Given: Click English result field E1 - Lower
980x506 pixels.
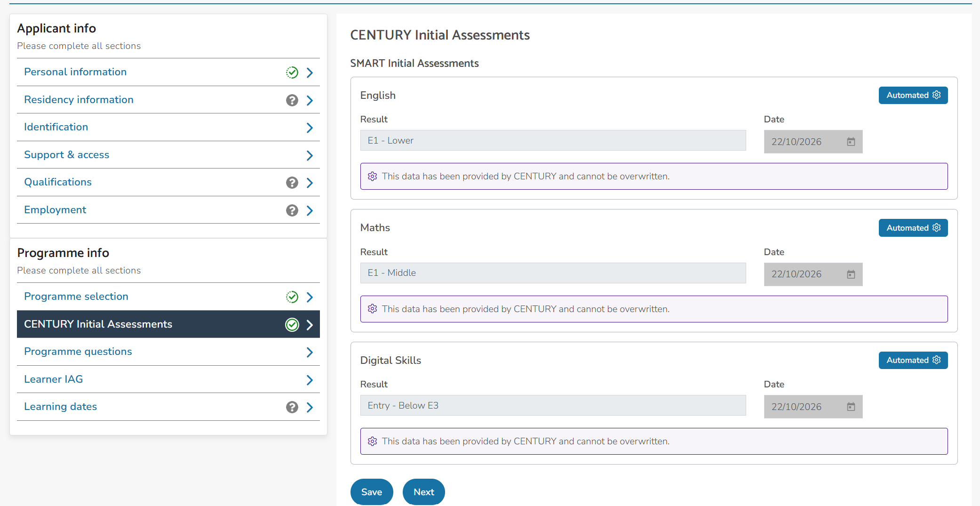Looking at the screenshot, I should [553, 140].
